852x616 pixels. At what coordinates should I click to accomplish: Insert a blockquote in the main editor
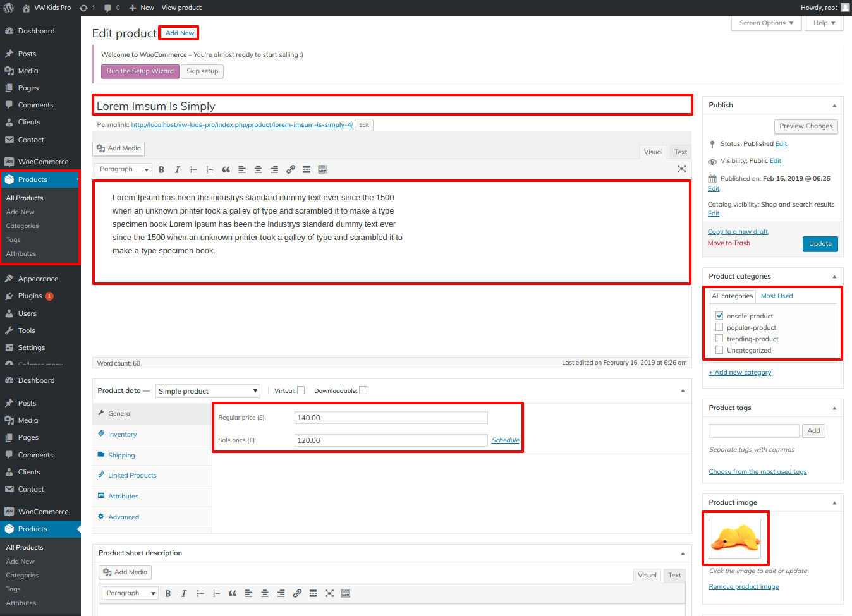[x=226, y=169]
